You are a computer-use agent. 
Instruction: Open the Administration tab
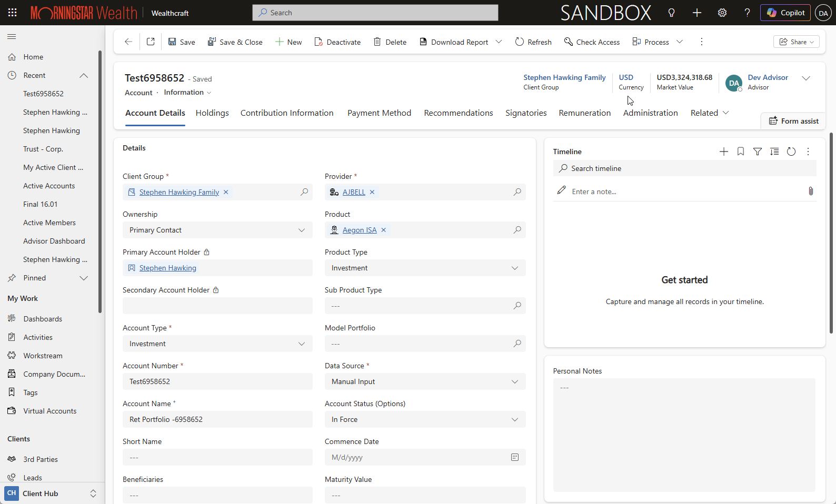(x=651, y=113)
